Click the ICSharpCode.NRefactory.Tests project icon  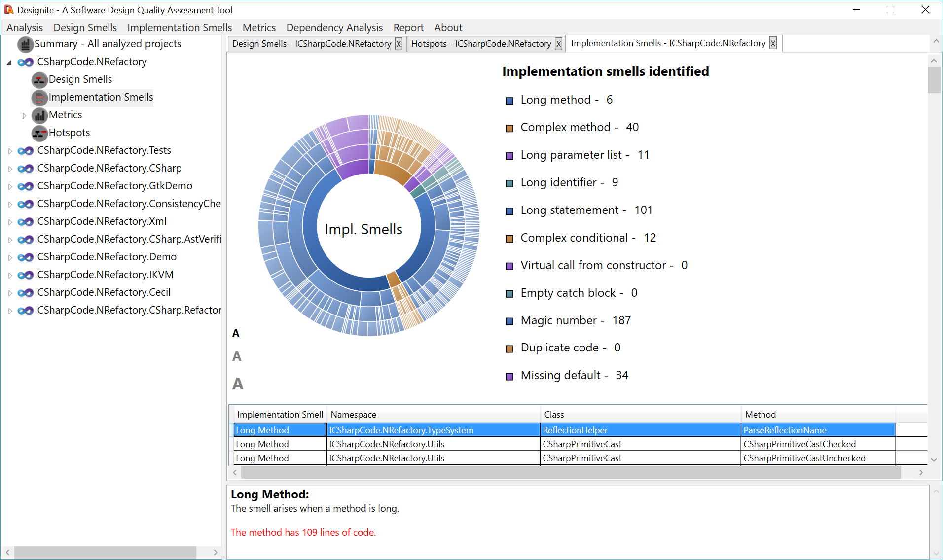tap(26, 151)
